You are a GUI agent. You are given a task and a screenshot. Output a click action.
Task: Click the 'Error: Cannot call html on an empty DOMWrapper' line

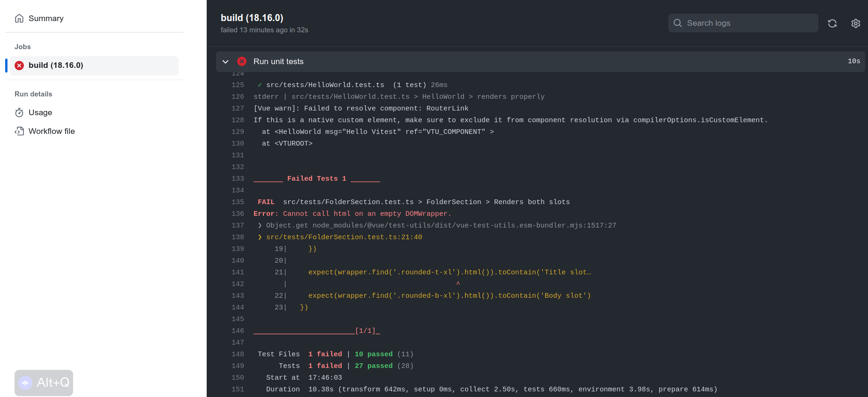(352, 213)
